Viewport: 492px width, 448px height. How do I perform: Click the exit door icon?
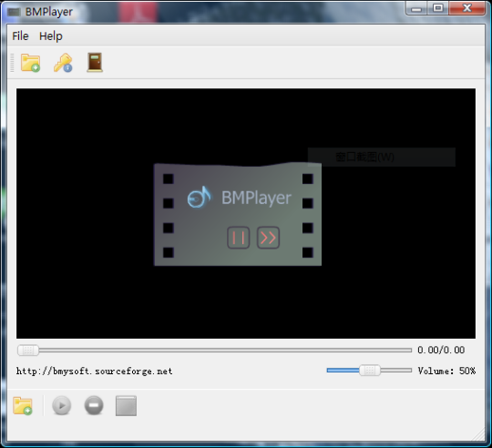[x=95, y=63]
